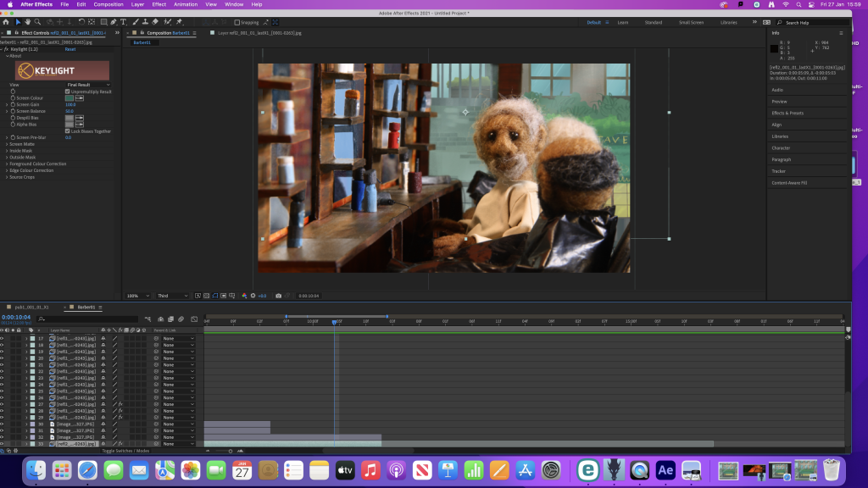Open the viewer magnification dropdown showing 100%
Screen dimensions: 868x488
(138, 296)
